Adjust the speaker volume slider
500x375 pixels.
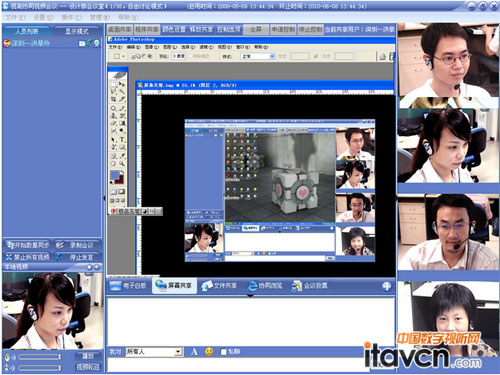pyautogui.click(x=40, y=357)
